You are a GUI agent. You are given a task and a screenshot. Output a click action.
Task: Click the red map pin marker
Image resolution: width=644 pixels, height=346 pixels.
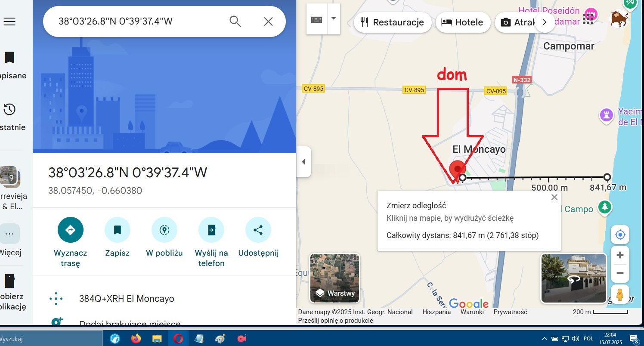click(457, 170)
